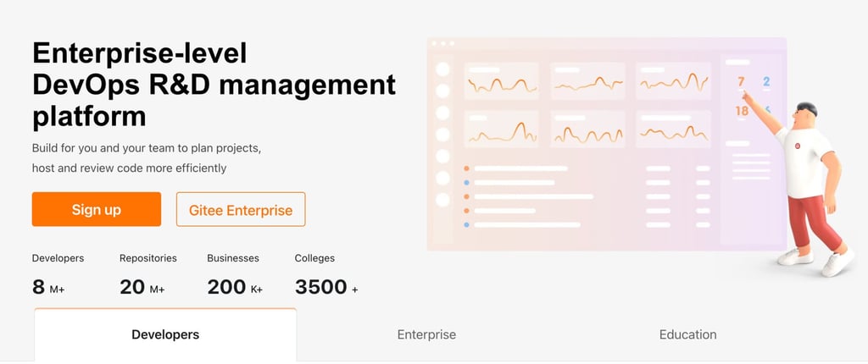This screenshot has height=364, width=868.
Task: Select the top-left chart card in the illustration
Action: (502, 81)
